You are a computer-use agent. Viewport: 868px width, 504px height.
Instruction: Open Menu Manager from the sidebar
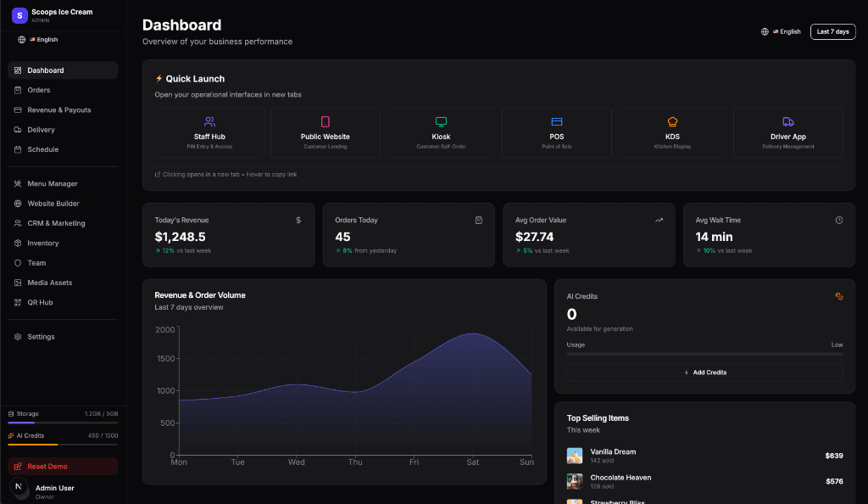[x=53, y=183]
